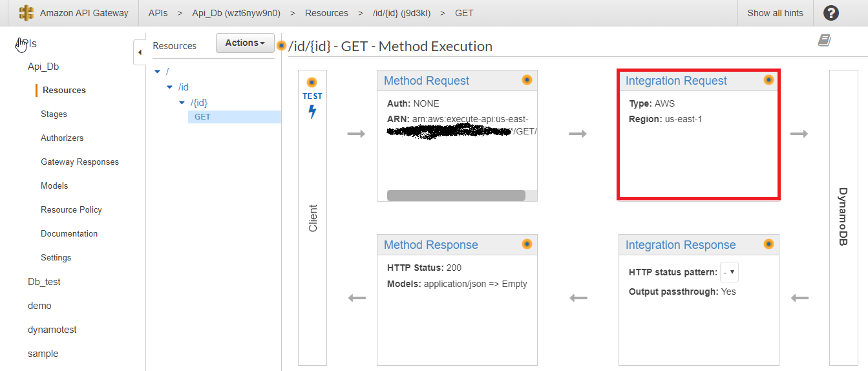Select the /{id} resource in the tree
The width and height of the screenshot is (868, 371).
[199, 103]
